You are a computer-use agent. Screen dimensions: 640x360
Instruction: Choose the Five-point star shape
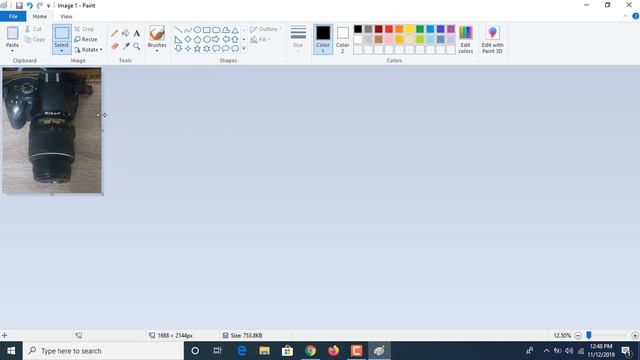click(x=197, y=49)
